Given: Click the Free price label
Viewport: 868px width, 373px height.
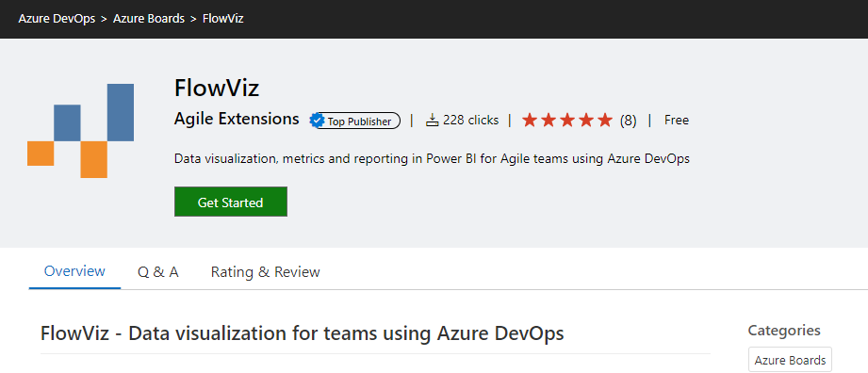Looking at the screenshot, I should point(677,120).
